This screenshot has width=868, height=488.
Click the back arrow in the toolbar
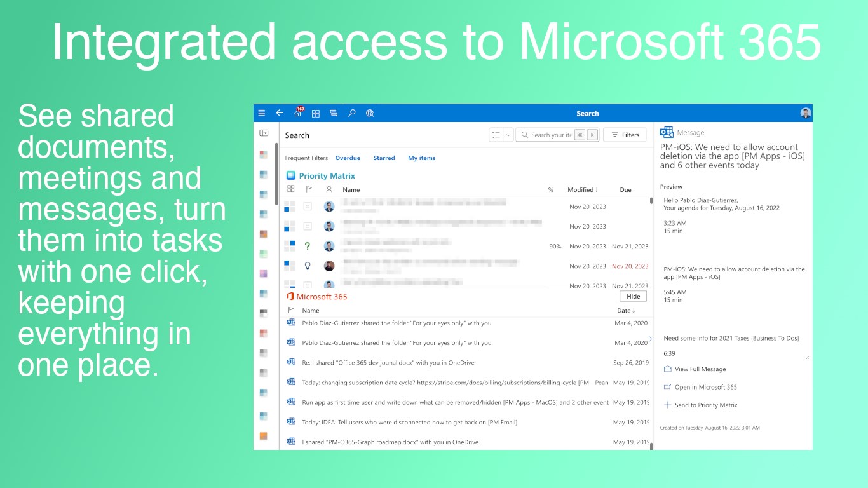280,113
